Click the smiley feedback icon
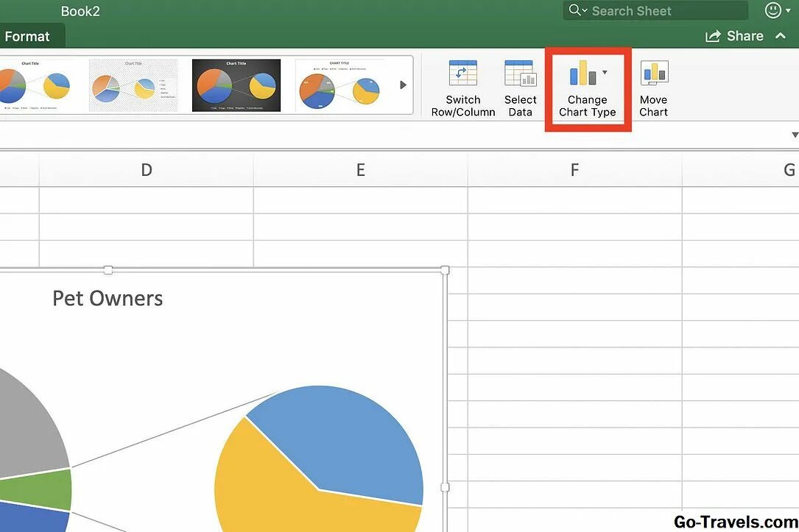Image resolution: width=799 pixels, height=532 pixels. [772, 10]
